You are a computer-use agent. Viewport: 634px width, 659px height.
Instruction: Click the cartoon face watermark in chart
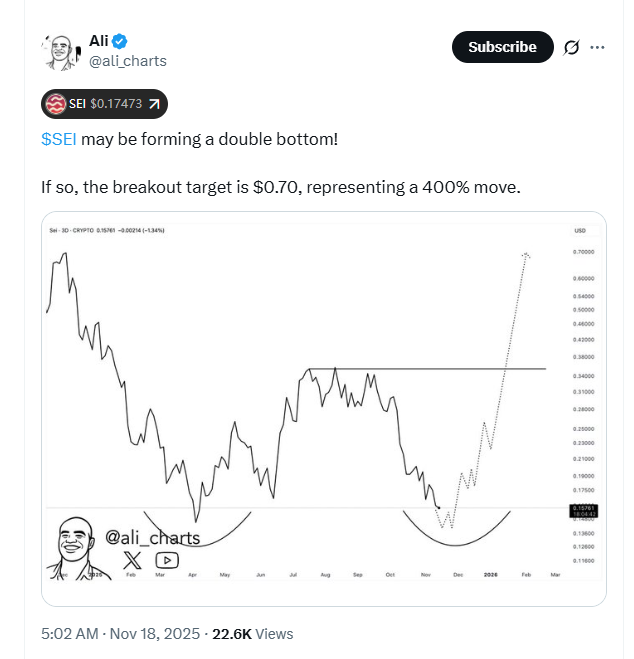[x=75, y=547]
